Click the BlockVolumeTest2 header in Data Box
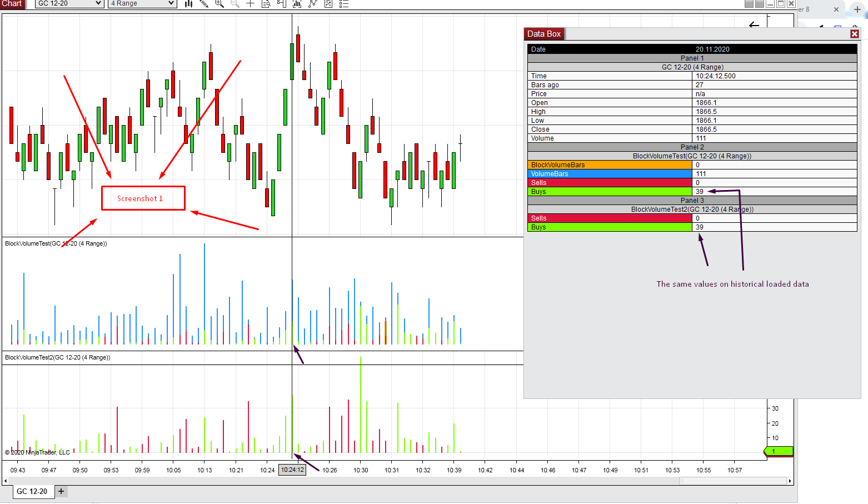868x504 pixels. [692, 209]
